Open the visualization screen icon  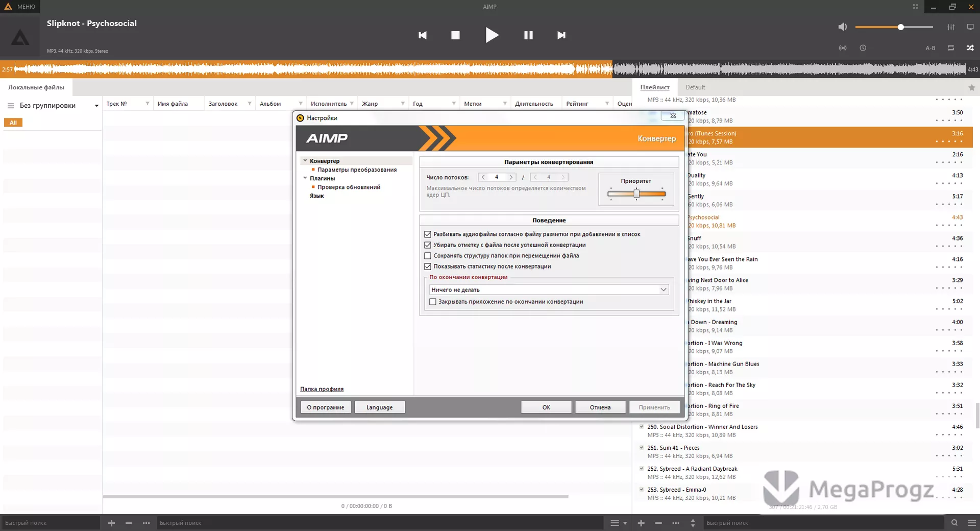click(970, 27)
